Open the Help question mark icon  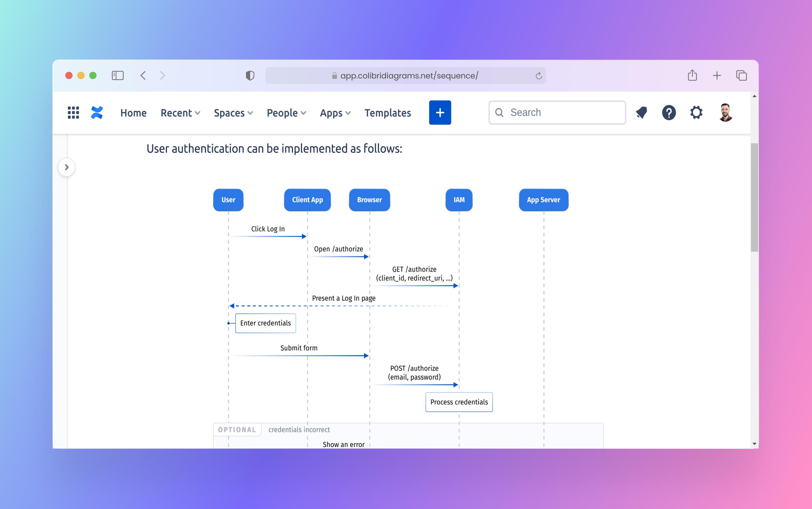pyautogui.click(x=668, y=113)
